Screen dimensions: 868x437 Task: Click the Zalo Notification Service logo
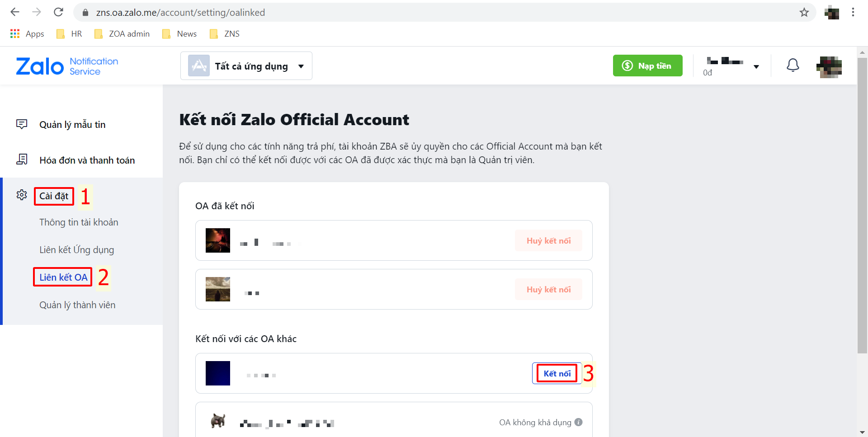[x=67, y=66]
